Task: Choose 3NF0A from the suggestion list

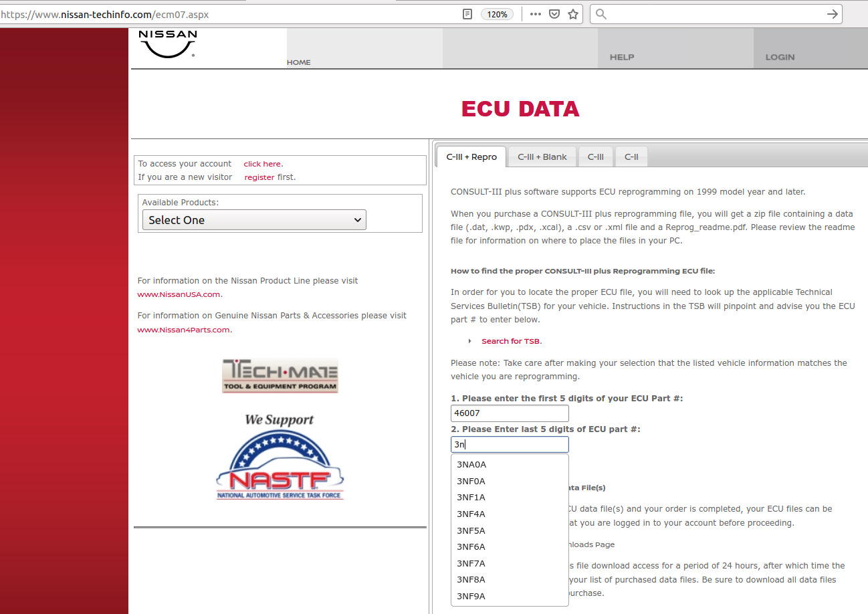Action: [510, 481]
